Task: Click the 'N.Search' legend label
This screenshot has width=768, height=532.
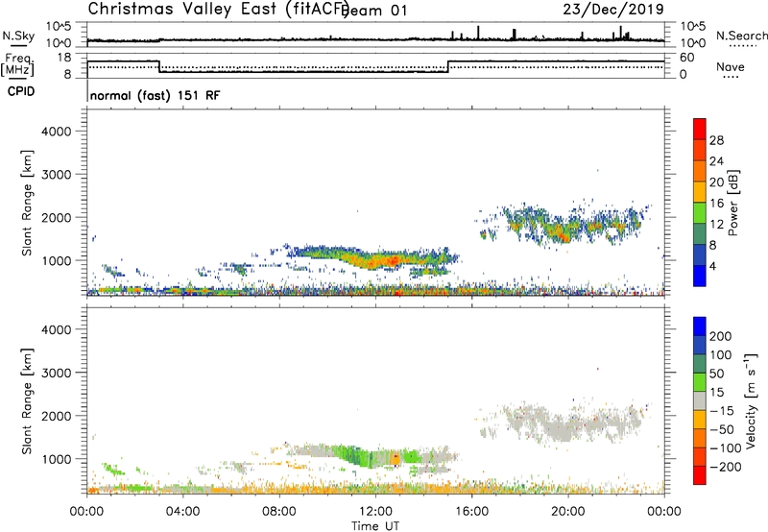Action: click(x=741, y=36)
